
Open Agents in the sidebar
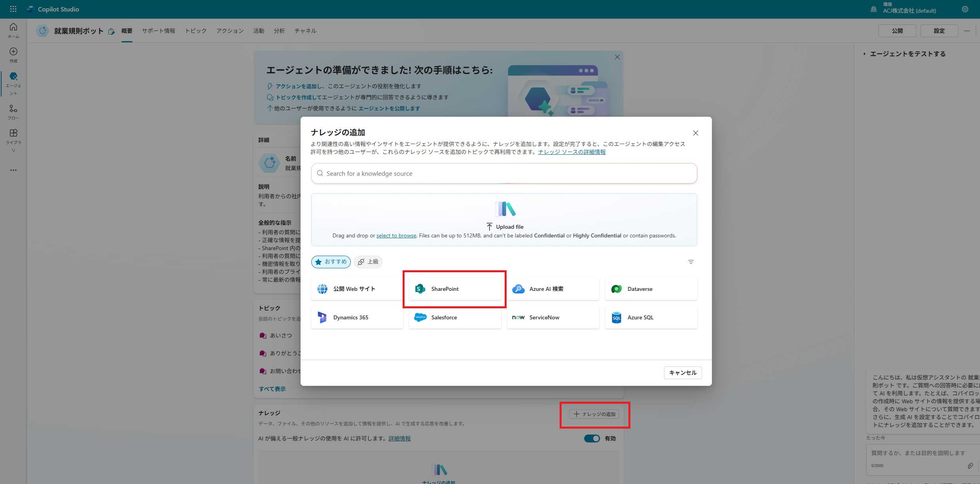[13, 84]
